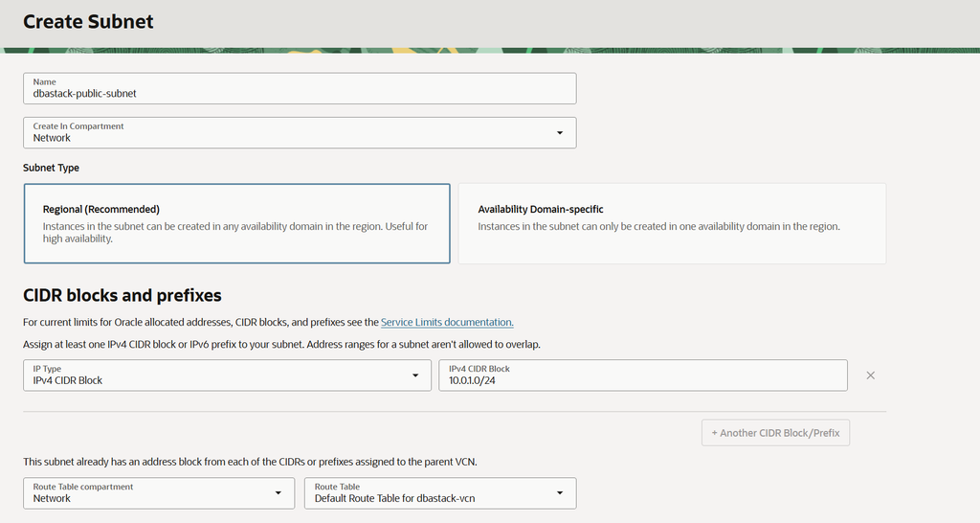Open the Route Table compartment dropdown
Screen dimensions: 980x523
[159, 493]
